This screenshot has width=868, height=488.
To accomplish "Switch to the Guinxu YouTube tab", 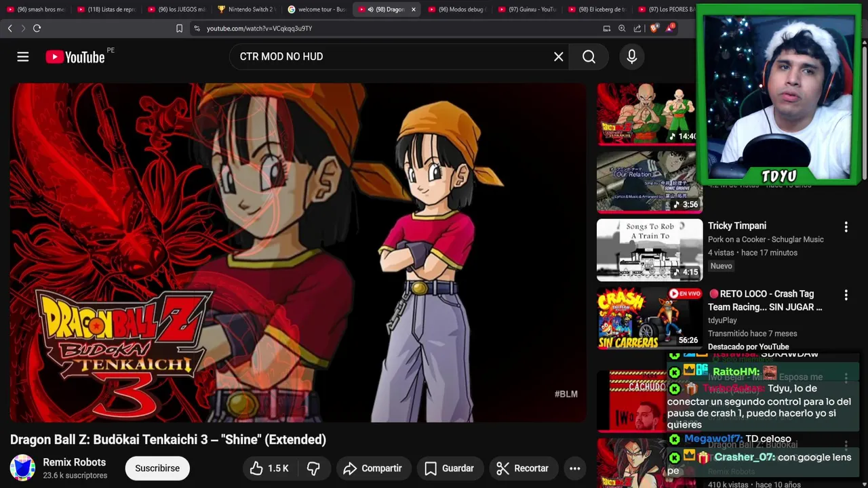I will pyautogui.click(x=528, y=9).
